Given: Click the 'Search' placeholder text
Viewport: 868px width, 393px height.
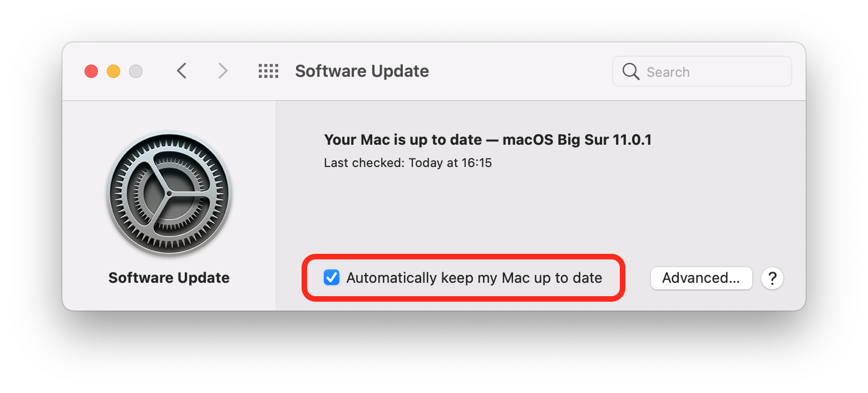Looking at the screenshot, I should click(x=668, y=72).
